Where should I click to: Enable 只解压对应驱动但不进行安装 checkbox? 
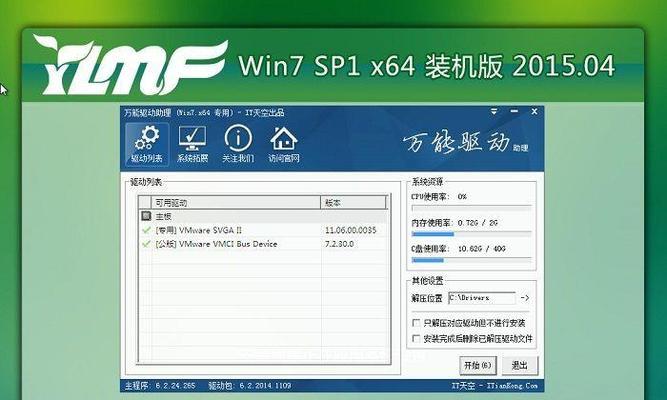pyautogui.click(x=416, y=323)
